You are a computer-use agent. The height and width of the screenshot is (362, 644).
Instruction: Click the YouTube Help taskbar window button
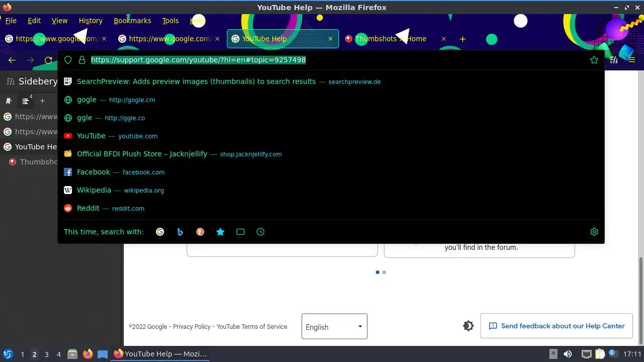160,354
